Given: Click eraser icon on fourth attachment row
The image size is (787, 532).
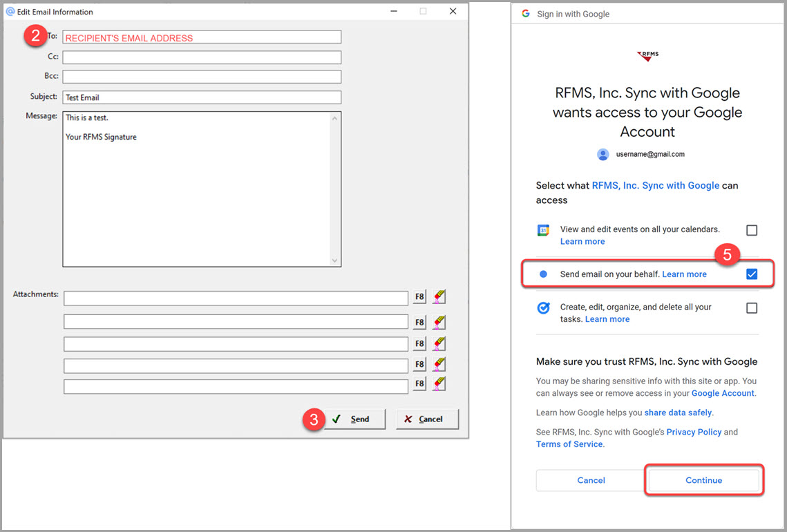Looking at the screenshot, I should point(439,365).
